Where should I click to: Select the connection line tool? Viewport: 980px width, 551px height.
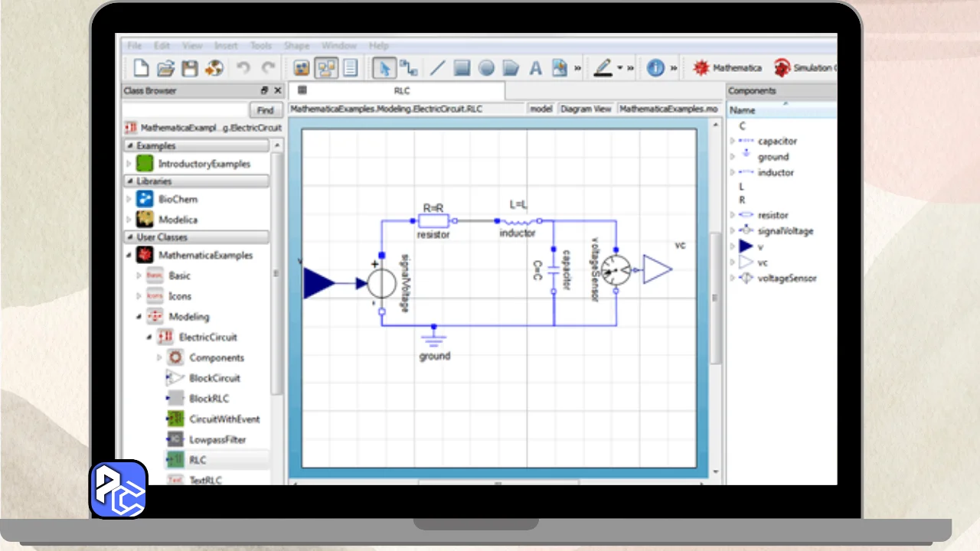coord(410,68)
